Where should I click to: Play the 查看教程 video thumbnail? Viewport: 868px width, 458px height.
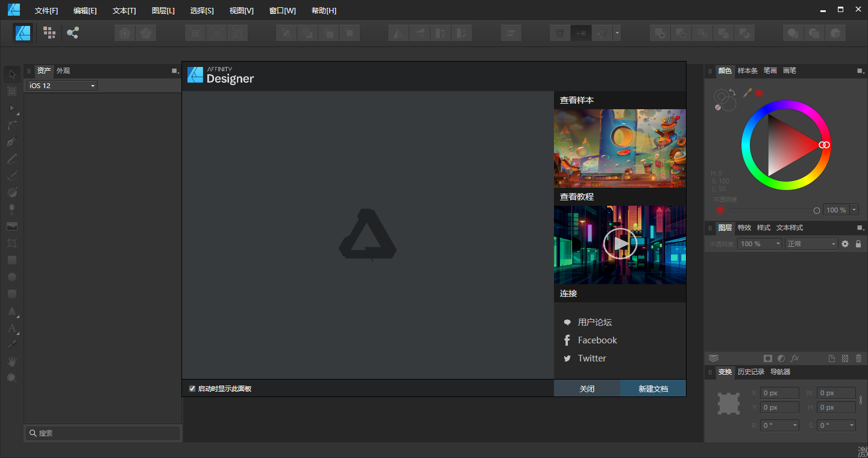pos(620,244)
